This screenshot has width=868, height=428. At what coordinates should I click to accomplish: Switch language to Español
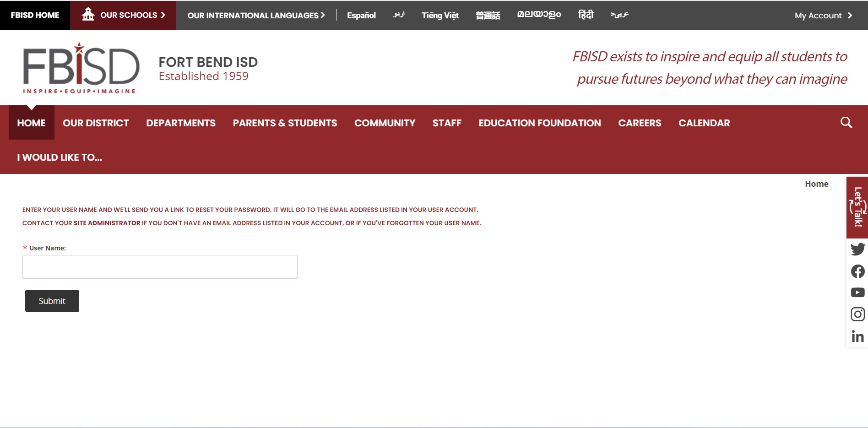[361, 16]
